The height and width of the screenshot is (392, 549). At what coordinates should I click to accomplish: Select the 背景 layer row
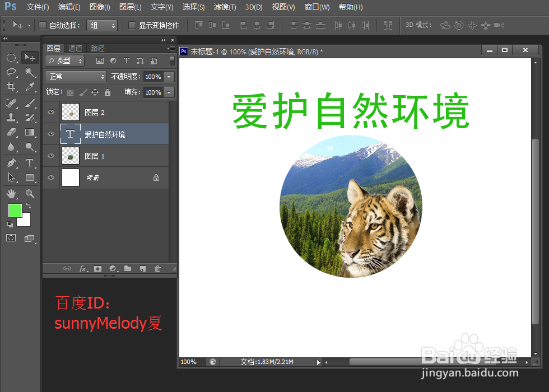[105, 178]
